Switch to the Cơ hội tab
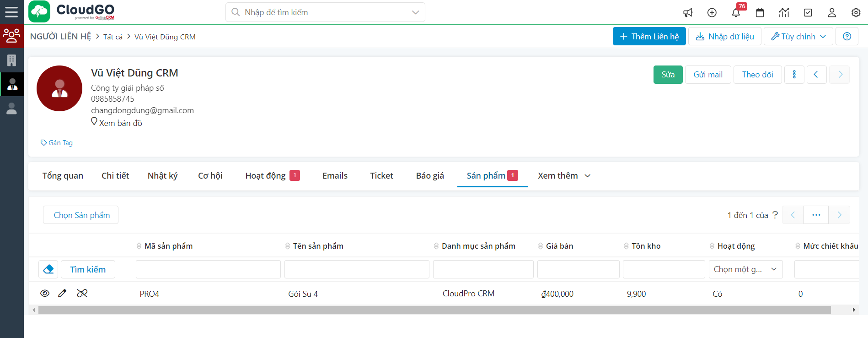Image resolution: width=868 pixels, height=338 pixels. 210,176
